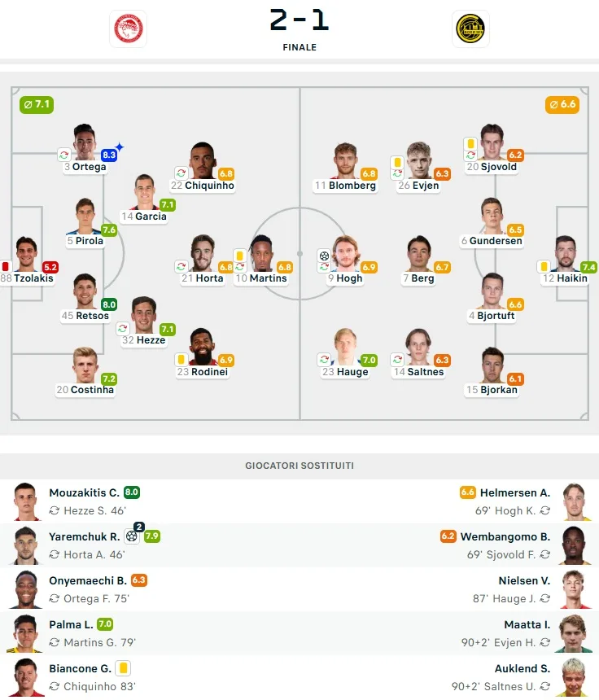Click Yaremchuk's two-goals ball icon
Screen dimensions: 599x700
tap(133, 536)
